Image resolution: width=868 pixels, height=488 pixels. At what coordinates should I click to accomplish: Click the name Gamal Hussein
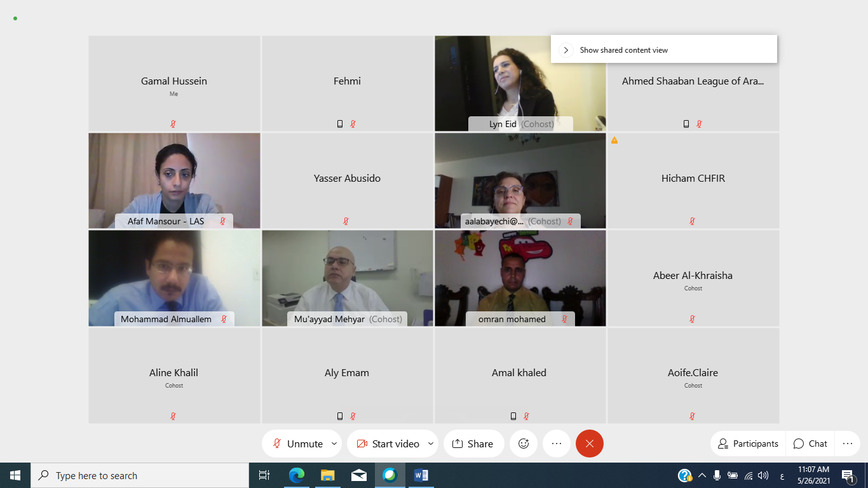coord(174,81)
